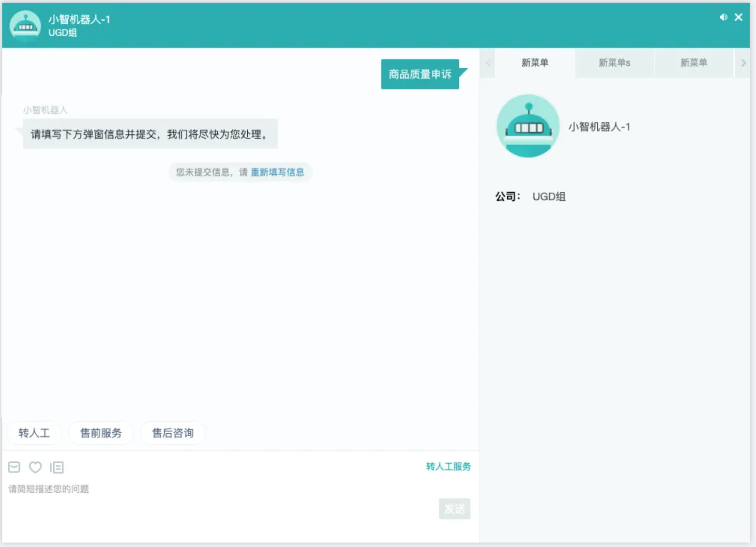Click the 小智机器人 sender label above message

(x=45, y=110)
